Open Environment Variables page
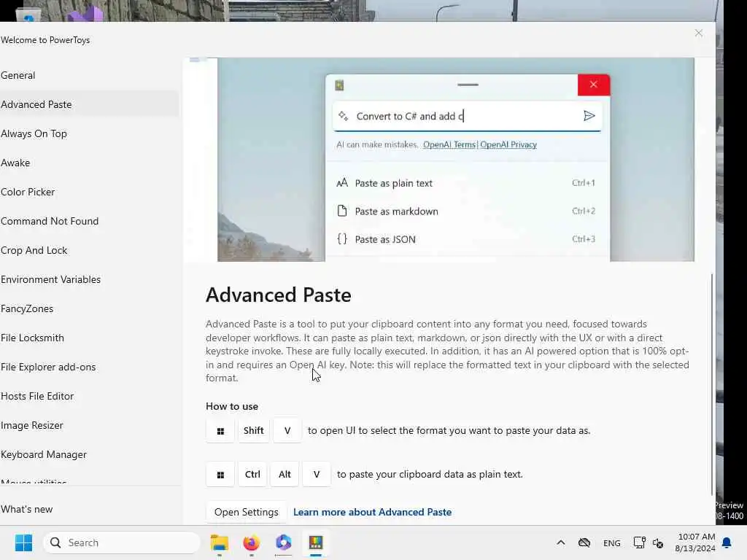Screen dimensions: 747x560 tap(89, 279)
